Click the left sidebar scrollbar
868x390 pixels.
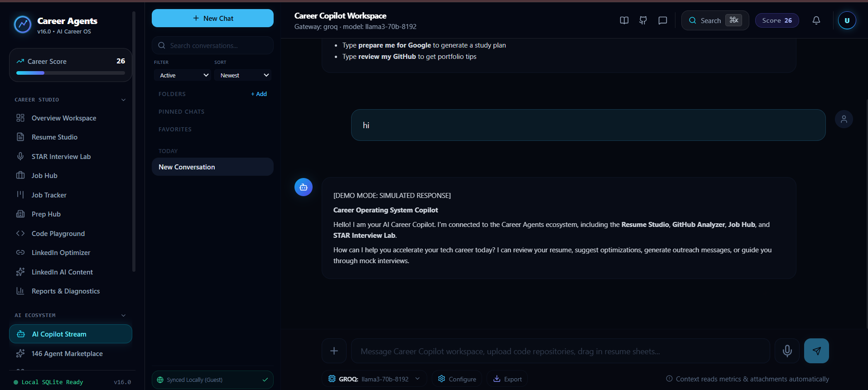pos(134,141)
